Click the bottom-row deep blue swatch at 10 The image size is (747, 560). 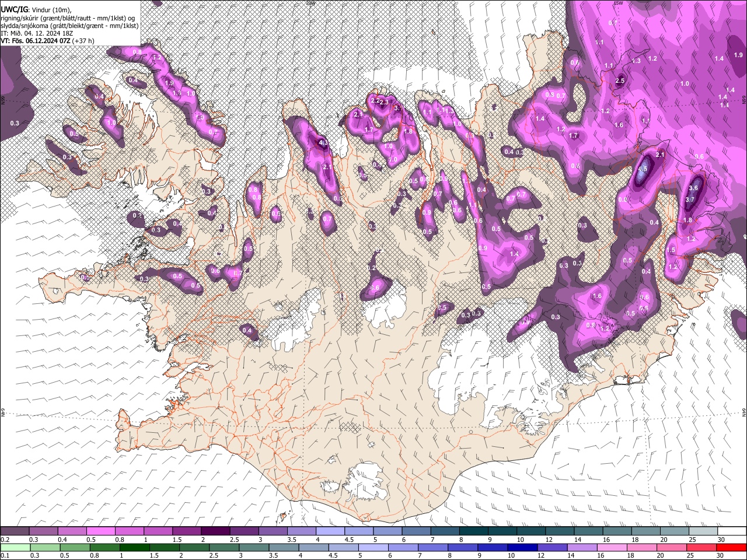(x=522, y=547)
